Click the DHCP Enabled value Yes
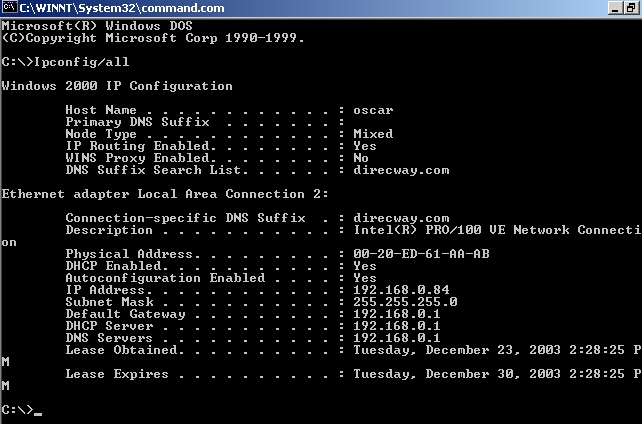 pos(365,266)
